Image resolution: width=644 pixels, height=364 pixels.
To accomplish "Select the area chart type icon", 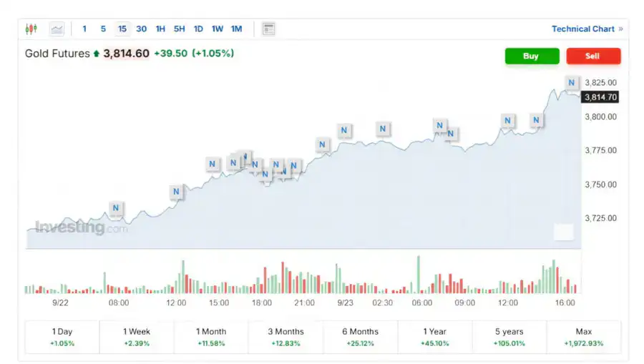I will pyautogui.click(x=57, y=29).
